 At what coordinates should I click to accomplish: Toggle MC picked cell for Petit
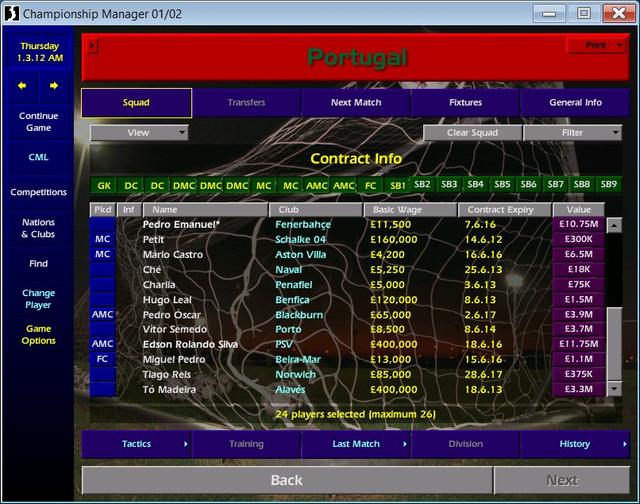pos(102,239)
